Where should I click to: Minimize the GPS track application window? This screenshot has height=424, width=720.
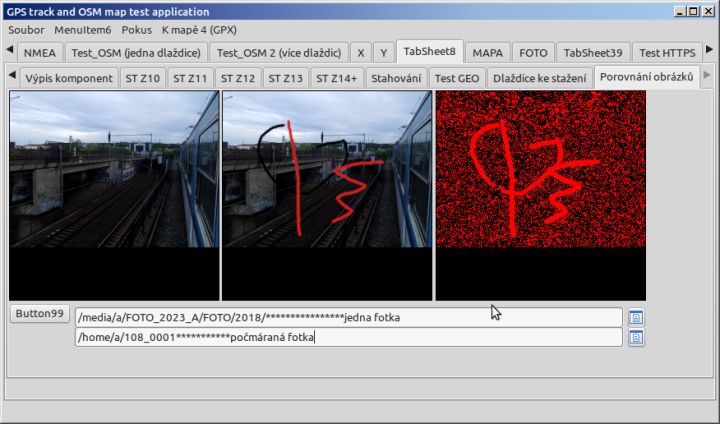pyautogui.click(x=680, y=11)
